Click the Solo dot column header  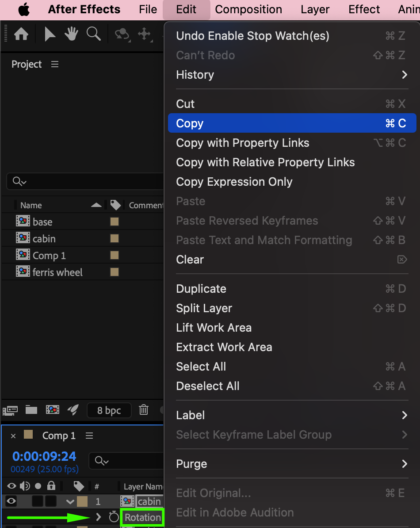(x=38, y=486)
